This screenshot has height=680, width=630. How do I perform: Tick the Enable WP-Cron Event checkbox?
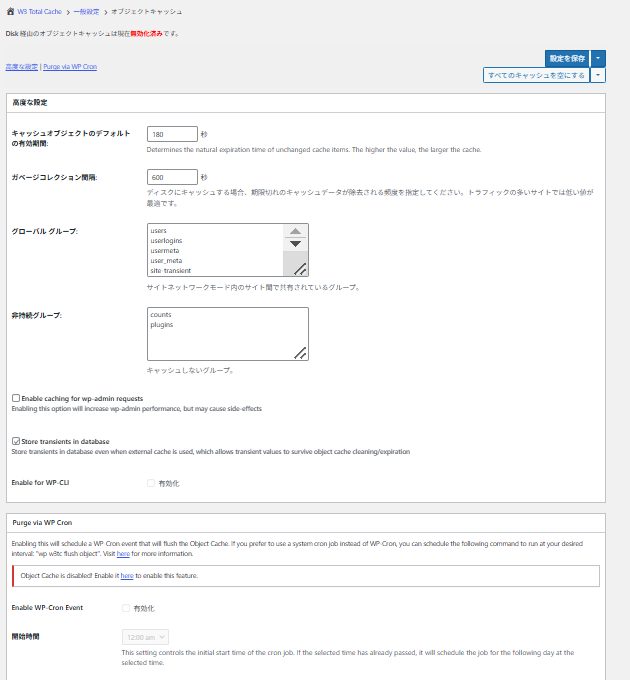coord(126,608)
